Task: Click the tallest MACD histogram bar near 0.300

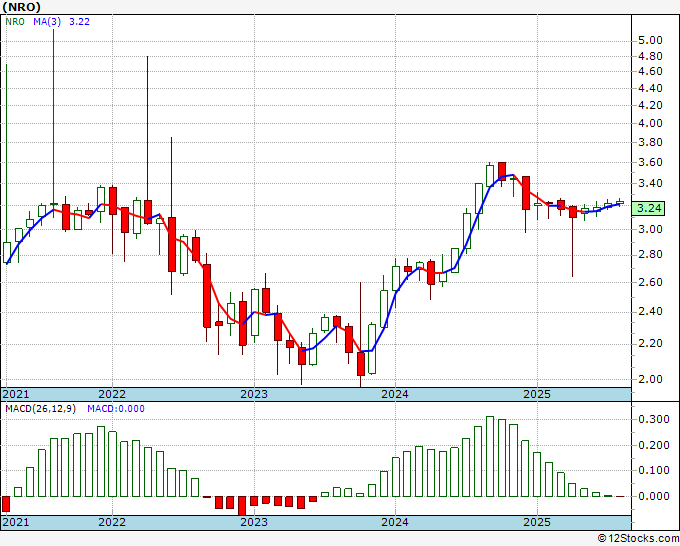Action: click(490, 456)
